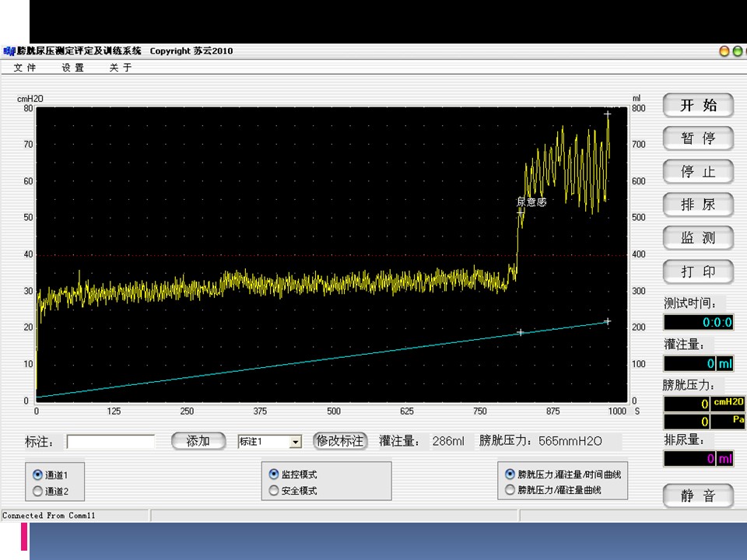747x560 pixels.
Task: Select the 通道1 radio button
Action: click(37, 474)
